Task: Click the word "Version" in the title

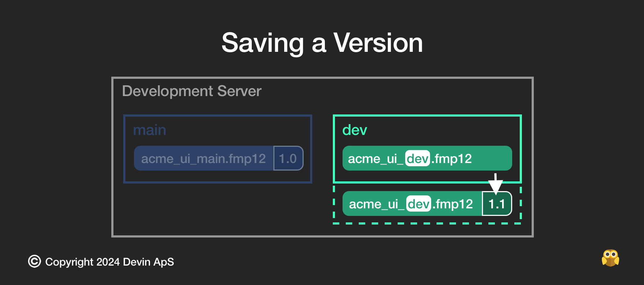Action: 378,43
